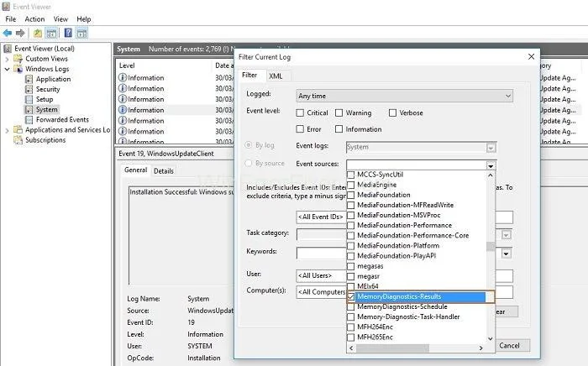Close the Filter Current Log dialog
The height and width of the screenshot is (366, 588).
click(x=531, y=56)
